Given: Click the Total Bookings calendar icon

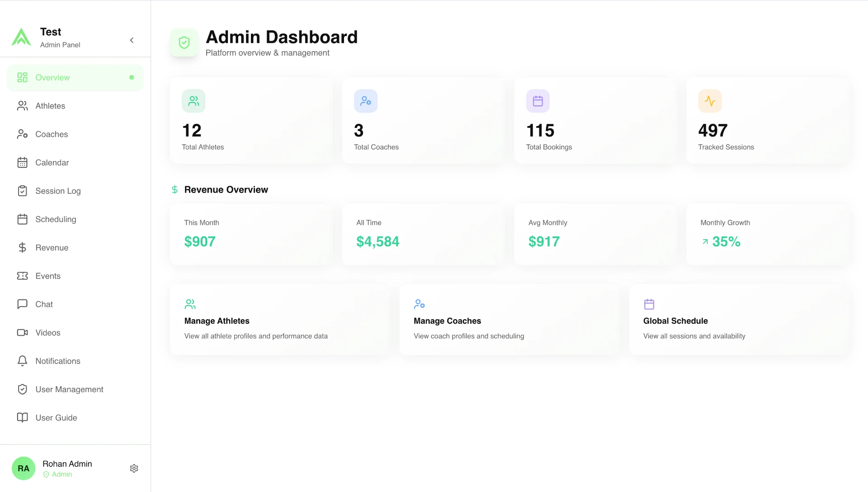Looking at the screenshot, I should click(538, 101).
